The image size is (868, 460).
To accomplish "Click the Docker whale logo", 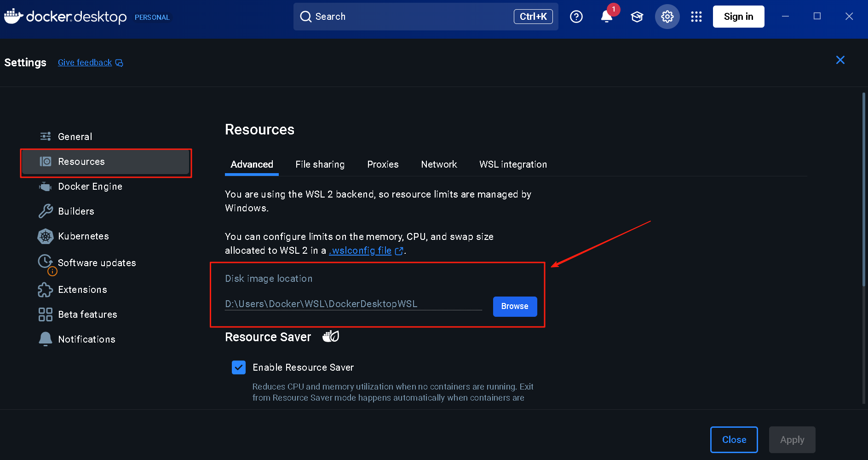I will point(13,16).
